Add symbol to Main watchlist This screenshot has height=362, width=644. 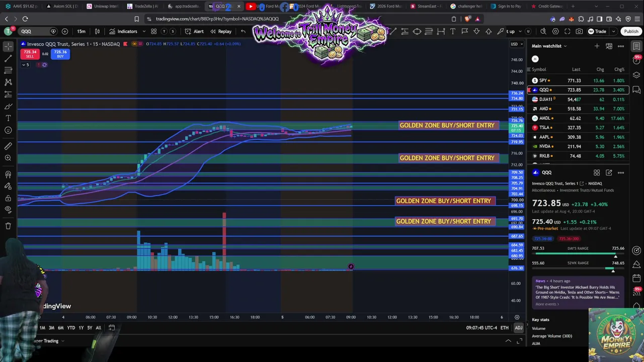click(597, 46)
